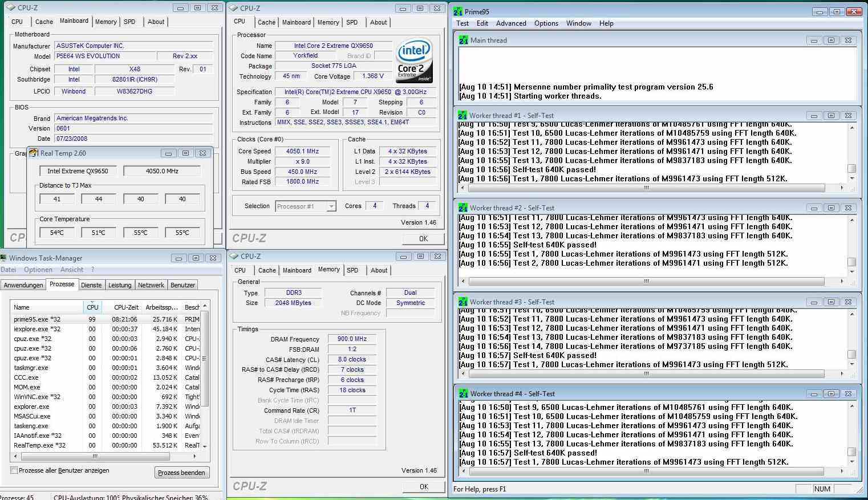Switch to Leistung tab in Task-Manager

pyautogui.click(x=120, y=285)
